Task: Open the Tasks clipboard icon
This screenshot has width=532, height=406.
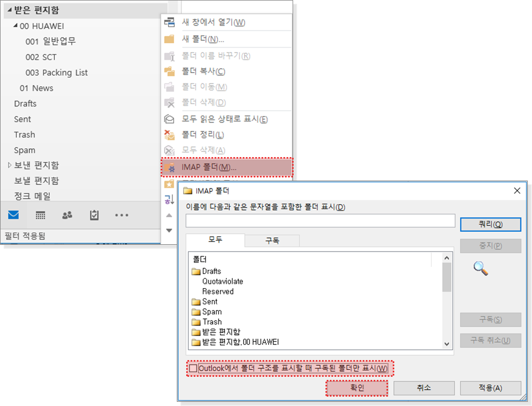Action: point(94,215)
